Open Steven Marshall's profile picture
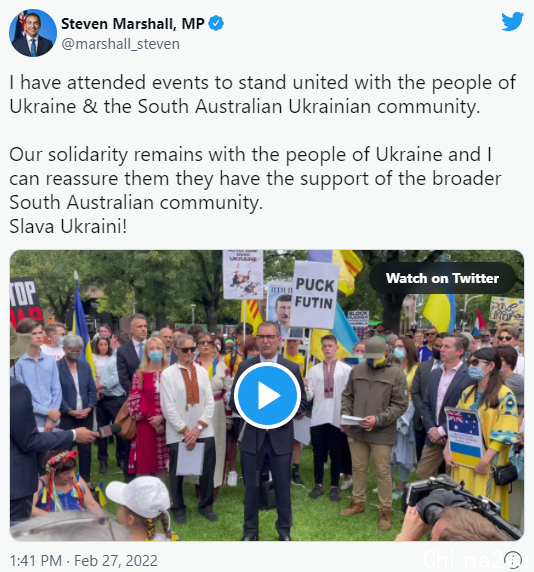Image resolution: width=534 pixels, height=572 pixels. point(33,33)
